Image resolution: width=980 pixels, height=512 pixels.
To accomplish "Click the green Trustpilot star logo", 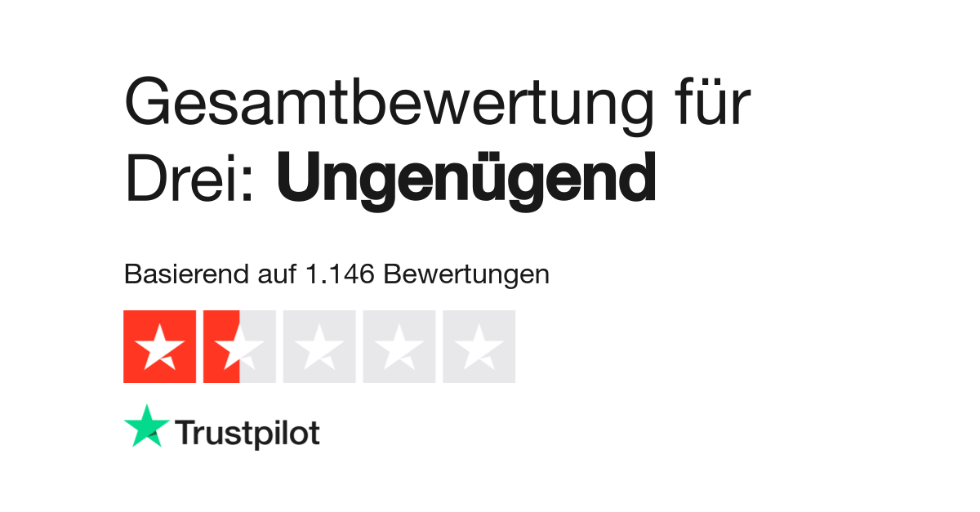I will (147, 426).
